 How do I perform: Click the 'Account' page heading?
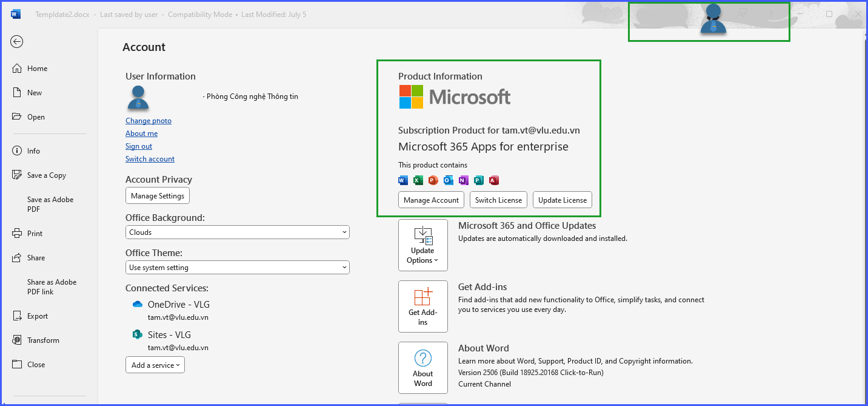point(144,47)
